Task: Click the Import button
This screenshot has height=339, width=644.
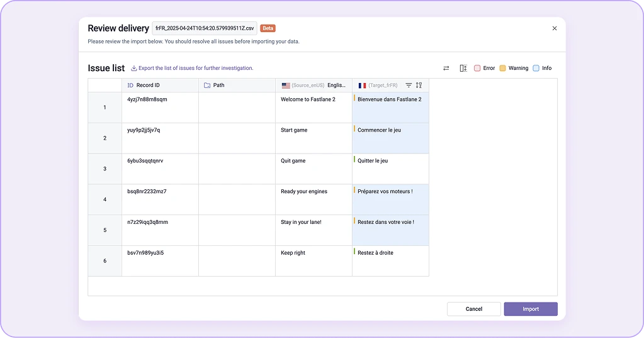Action: coord(531,309)
